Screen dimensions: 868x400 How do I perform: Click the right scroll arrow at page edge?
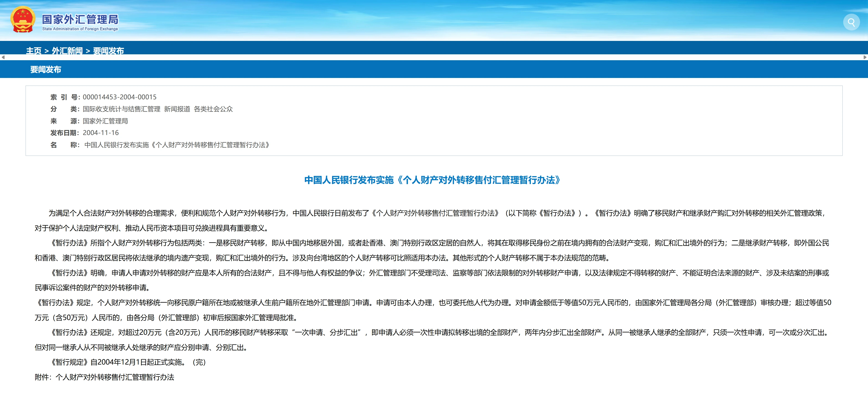pyautogui.click(x=865, y=57)
